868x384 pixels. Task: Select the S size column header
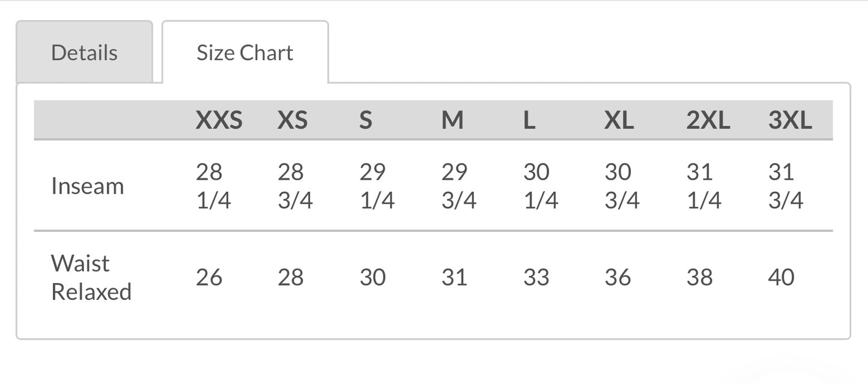click(x=366, y=121)
